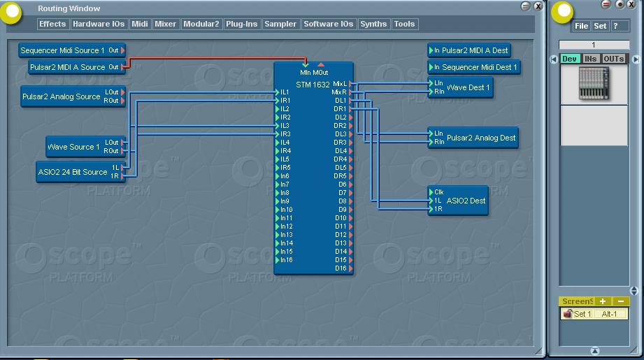Switch to the INs tab

pyautogui.click(x=591, y=59)
